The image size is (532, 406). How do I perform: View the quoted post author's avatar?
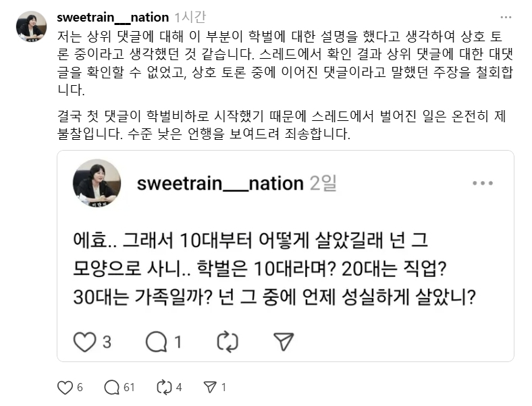pos(96,182)
